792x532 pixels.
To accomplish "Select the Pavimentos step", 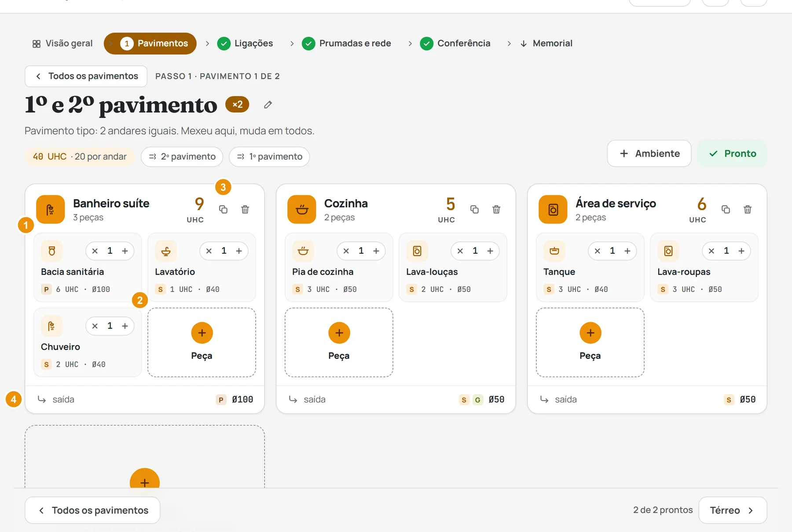I will [x=150, y=44].
